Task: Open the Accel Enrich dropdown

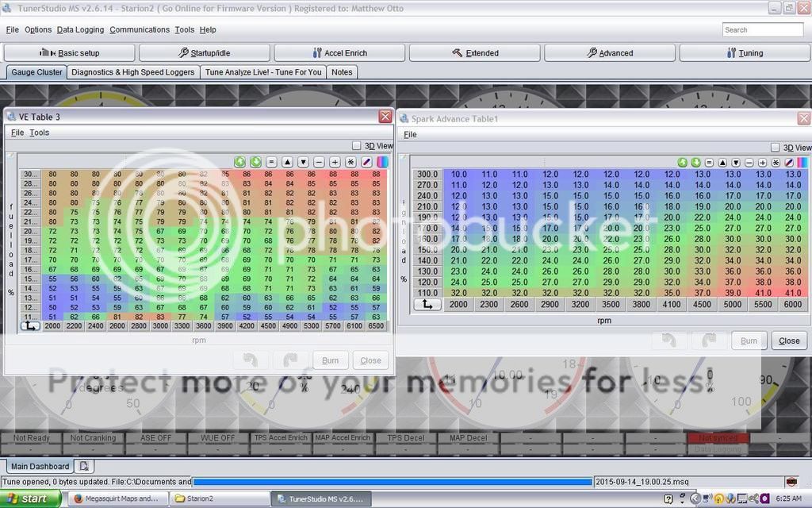Action: click(x=339, y=53)
